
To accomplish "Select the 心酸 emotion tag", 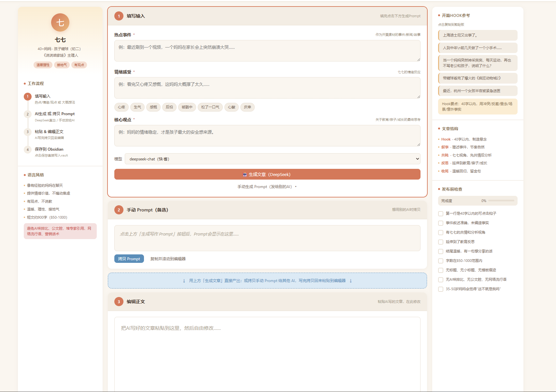I will point(232,107).
